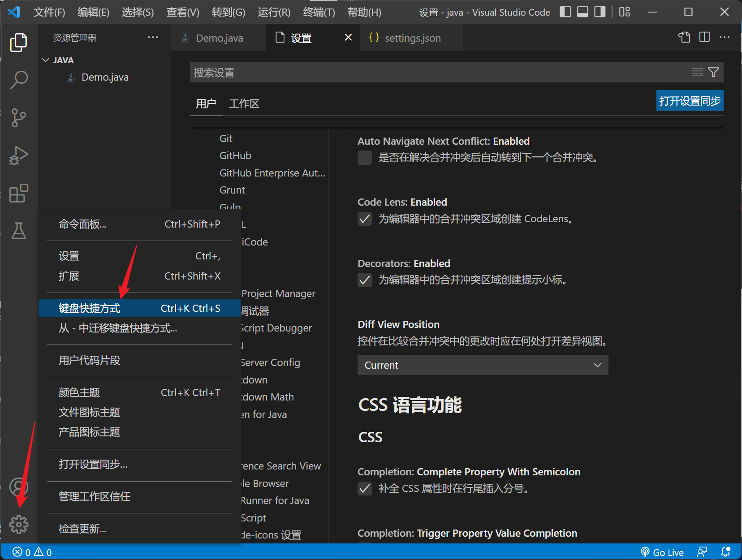Click the 设置 entry in gear menu
742x560 pixels.
(139, 256)
